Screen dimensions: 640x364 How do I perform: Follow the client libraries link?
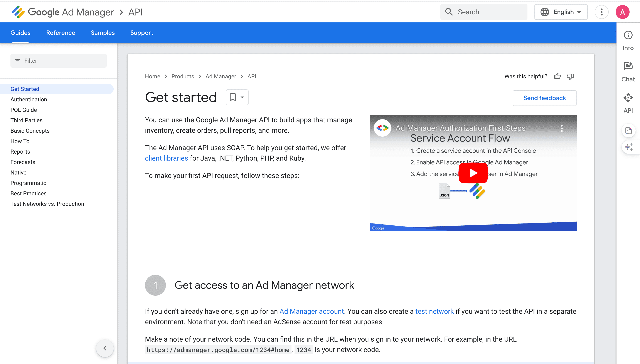pyautogui.click(x=166, y=158)
